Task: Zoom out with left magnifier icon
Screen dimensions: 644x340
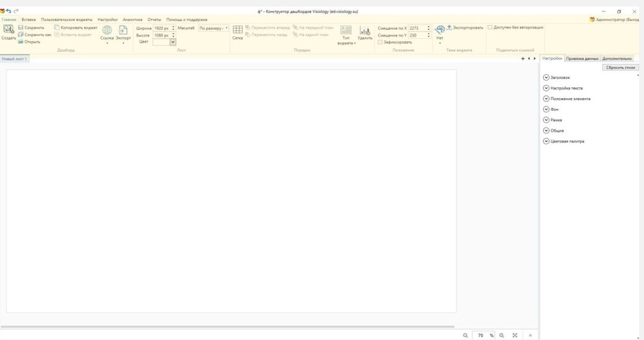Action: (466, 336)
